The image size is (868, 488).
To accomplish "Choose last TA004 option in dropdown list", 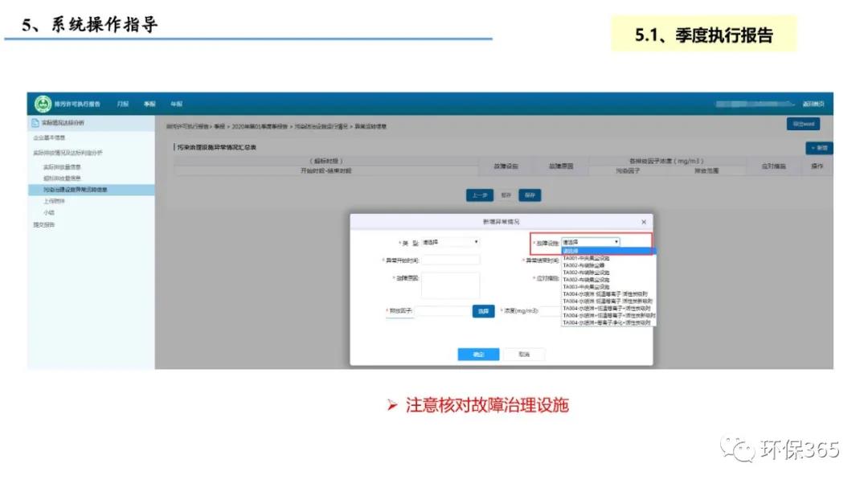I will (607, 322).
